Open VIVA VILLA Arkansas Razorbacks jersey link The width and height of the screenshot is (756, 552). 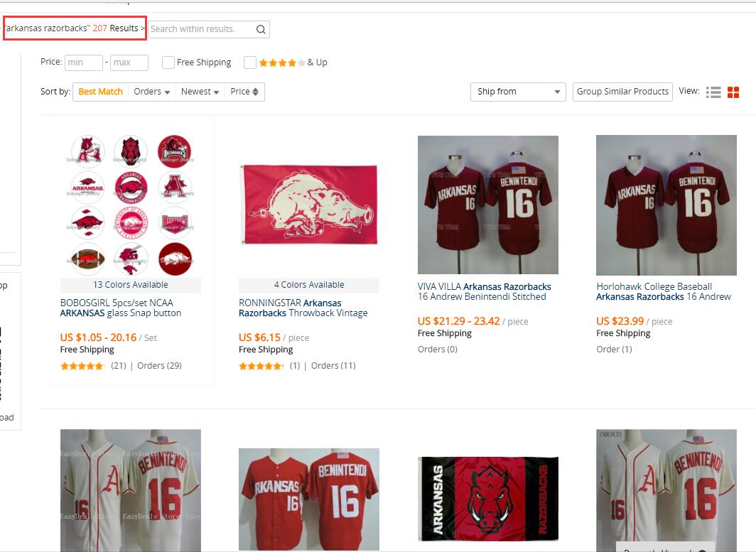pyautogui.click(x=484, y=292)
